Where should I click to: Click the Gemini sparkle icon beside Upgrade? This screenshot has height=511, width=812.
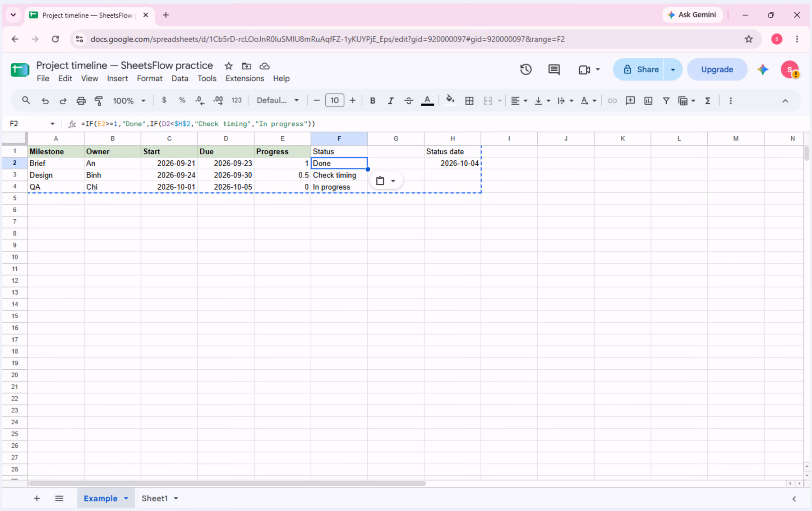(763, 70)
